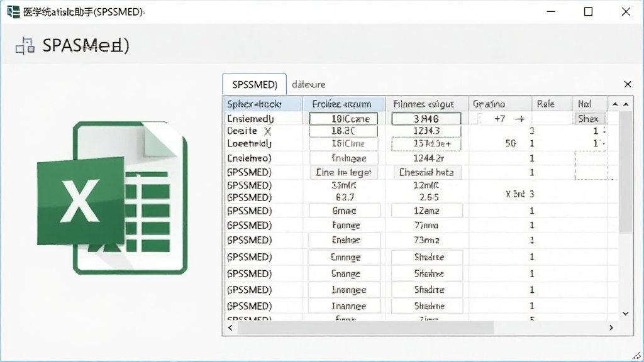Viewport: 644px width, 362px height.
Task: Click the Nol column header
Action: [590, 104]
